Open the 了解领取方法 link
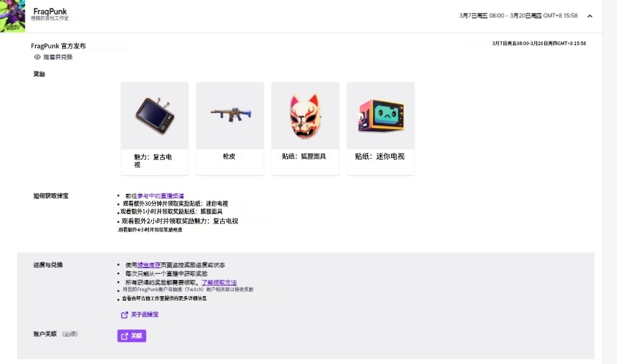 [x=219, y=282]
